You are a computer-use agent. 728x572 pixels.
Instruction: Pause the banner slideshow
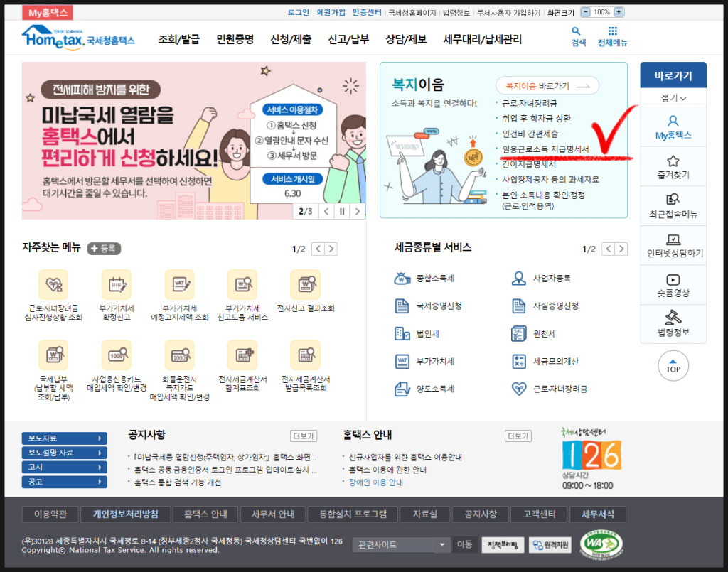click(x=342, y=211)
